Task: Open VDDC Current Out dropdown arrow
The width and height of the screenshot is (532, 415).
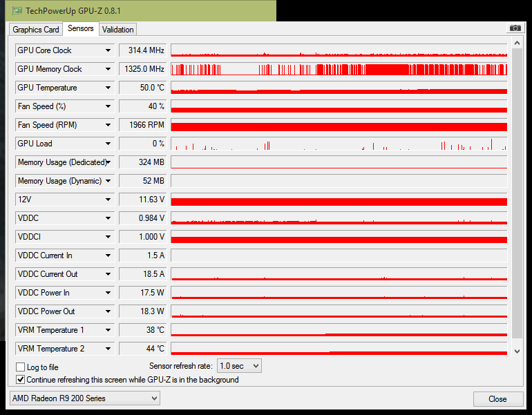Action: pyautogui.click(x=108, y=274)
